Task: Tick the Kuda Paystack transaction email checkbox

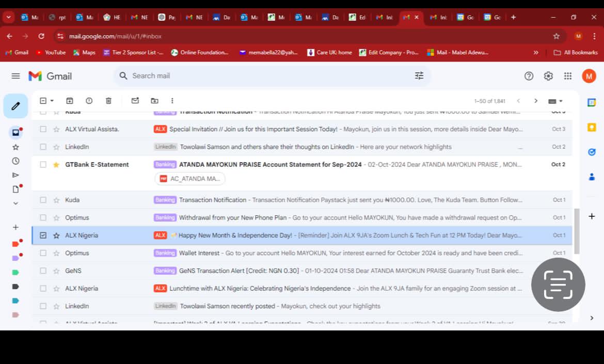Action: pos(43,200)
